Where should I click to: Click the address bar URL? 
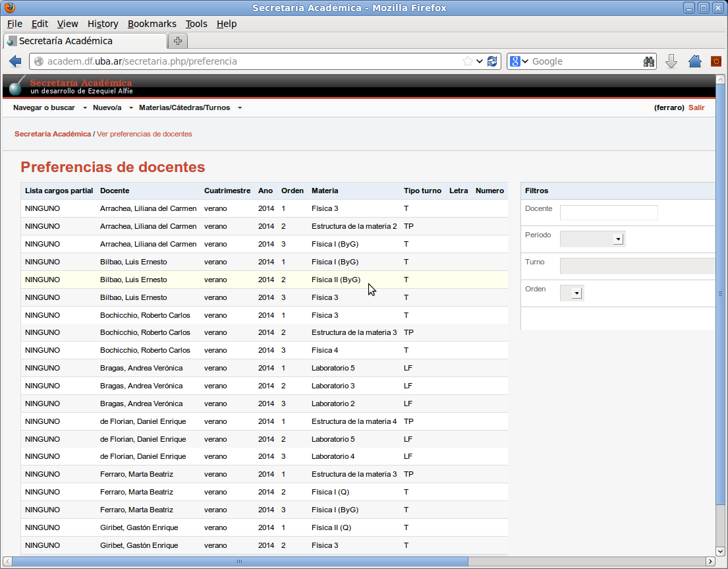click(x=142, y=61)
